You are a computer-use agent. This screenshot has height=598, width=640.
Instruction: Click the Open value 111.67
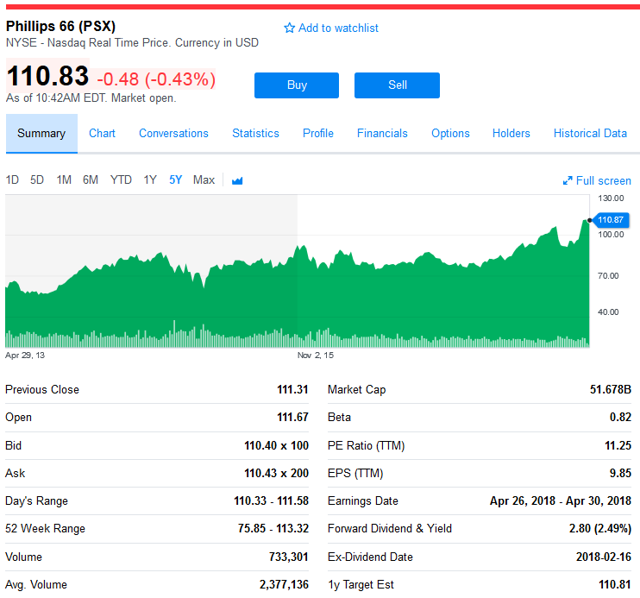292,417
